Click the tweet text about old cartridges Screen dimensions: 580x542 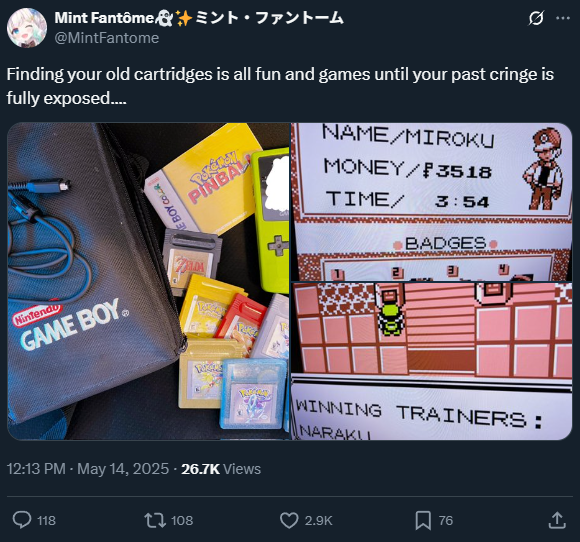[280, 86]
